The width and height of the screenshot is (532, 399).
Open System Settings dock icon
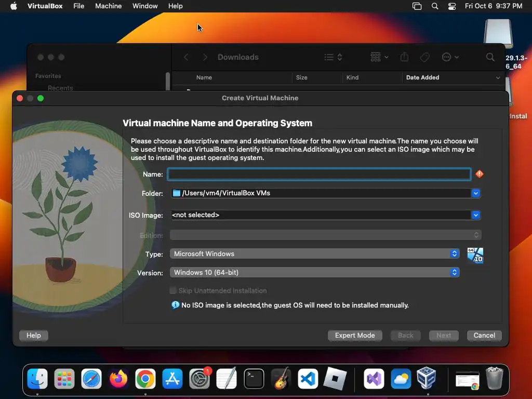199,379
